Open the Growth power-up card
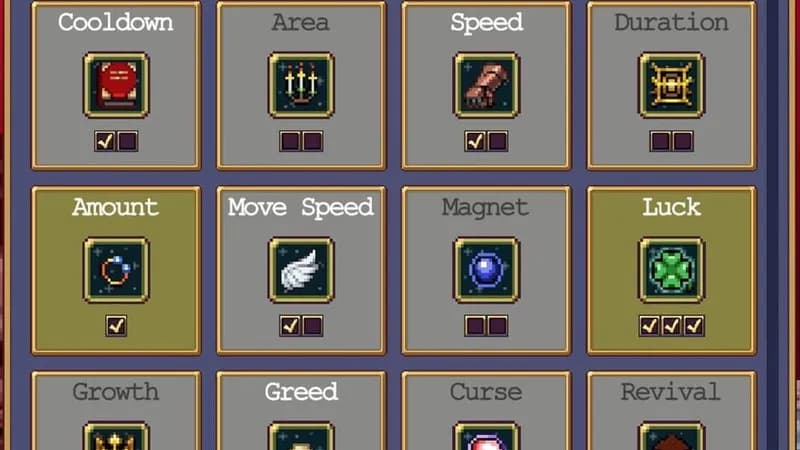 coord(116,411)
